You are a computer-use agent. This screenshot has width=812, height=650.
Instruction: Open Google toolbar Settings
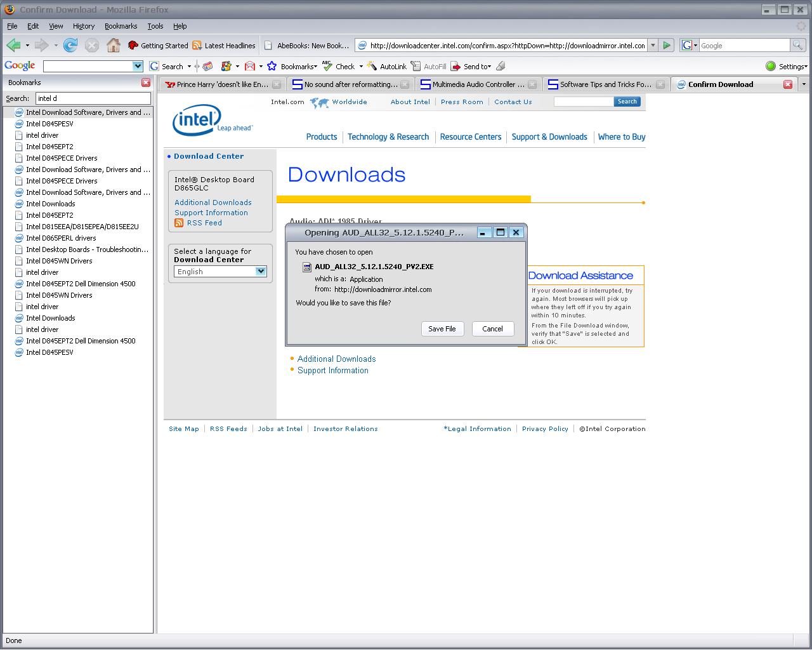click(787, 66)
